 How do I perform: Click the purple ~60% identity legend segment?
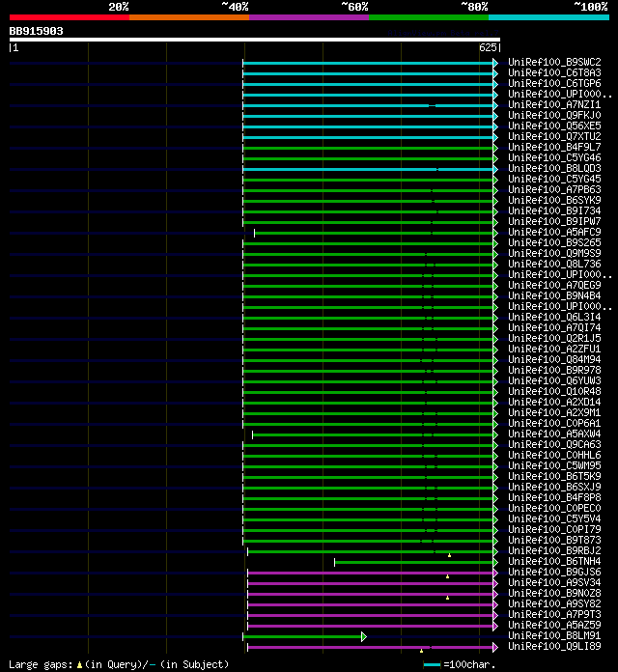pos(309,17)
